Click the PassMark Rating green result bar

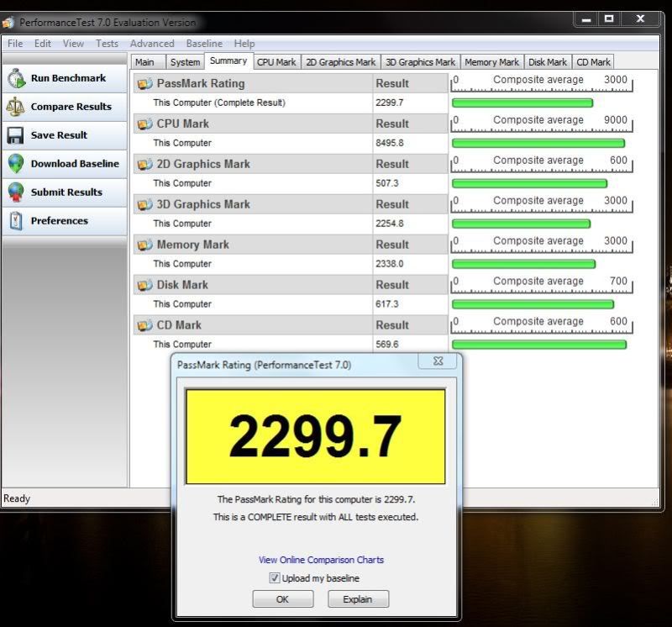[x=522, y=103]
